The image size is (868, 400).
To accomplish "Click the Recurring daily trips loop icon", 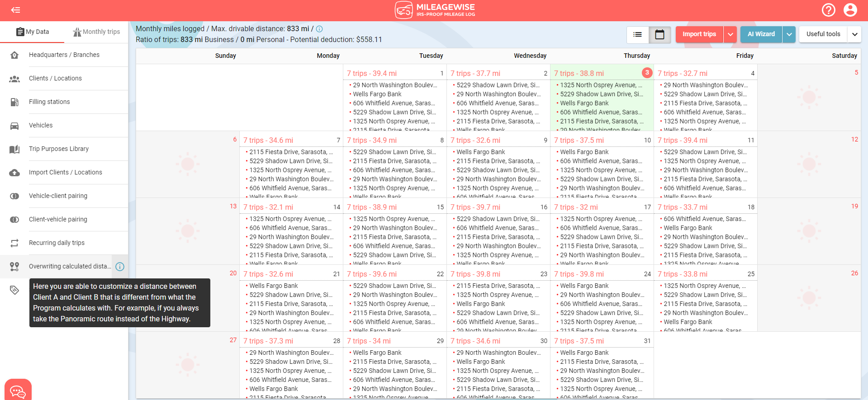I will pos(14,243).
